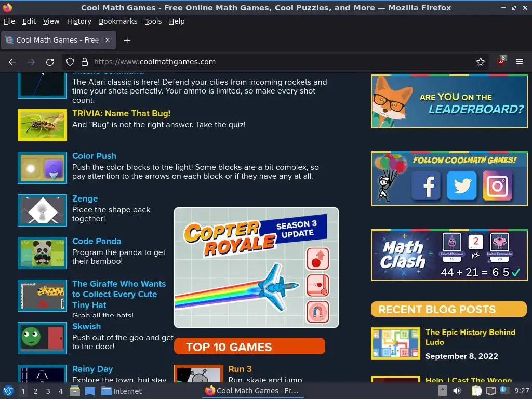Open the Skwish game link
This screenshot has width=532, height=399.
(x=87, y=326)
